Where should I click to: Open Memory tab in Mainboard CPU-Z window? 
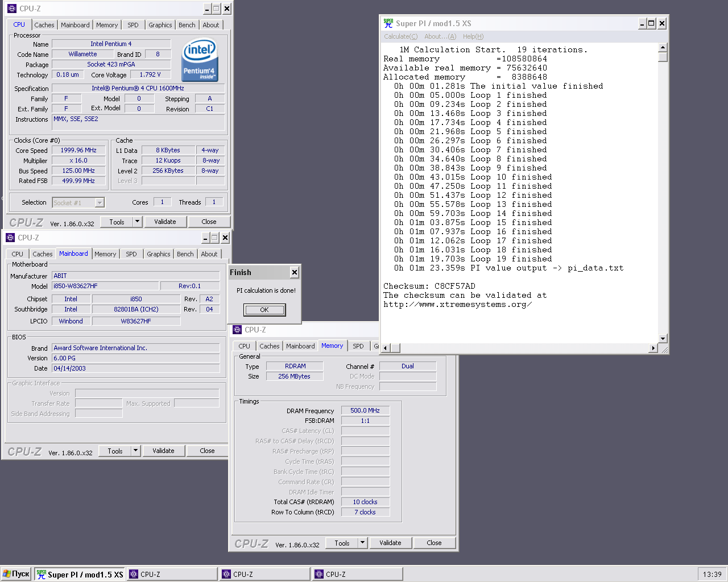[105, 254]
